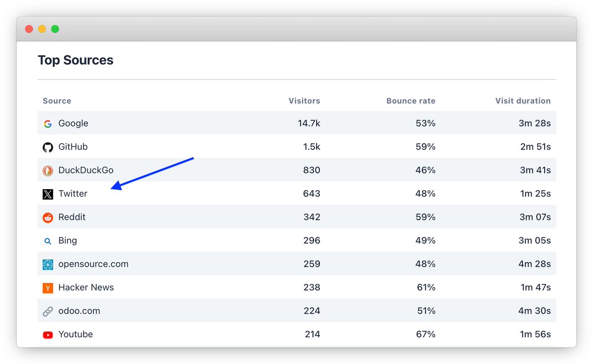
Task: Open the odoo.com referrer link
Action: click(x=78, y=311)
